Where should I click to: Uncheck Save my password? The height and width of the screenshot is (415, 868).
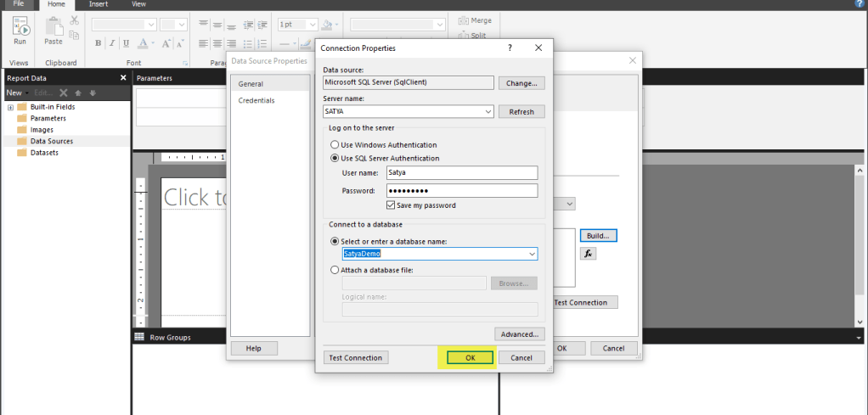pos(391,205)
